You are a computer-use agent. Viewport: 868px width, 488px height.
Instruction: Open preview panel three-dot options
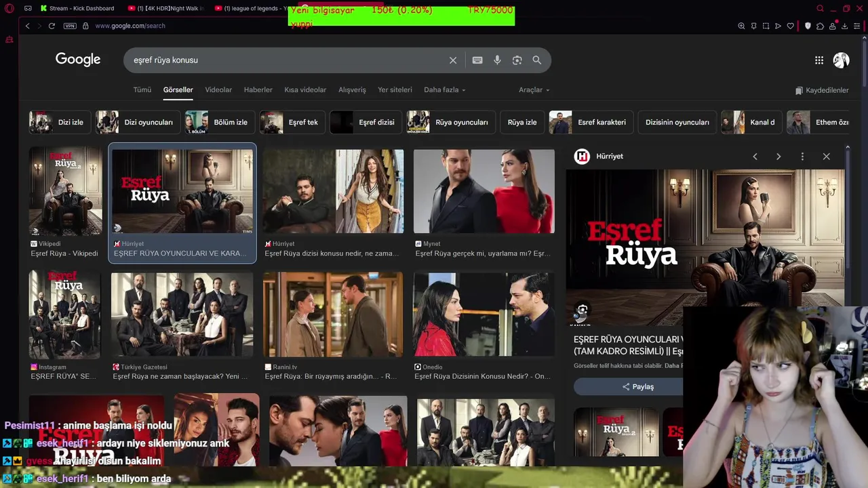click(x=802, y=157)
